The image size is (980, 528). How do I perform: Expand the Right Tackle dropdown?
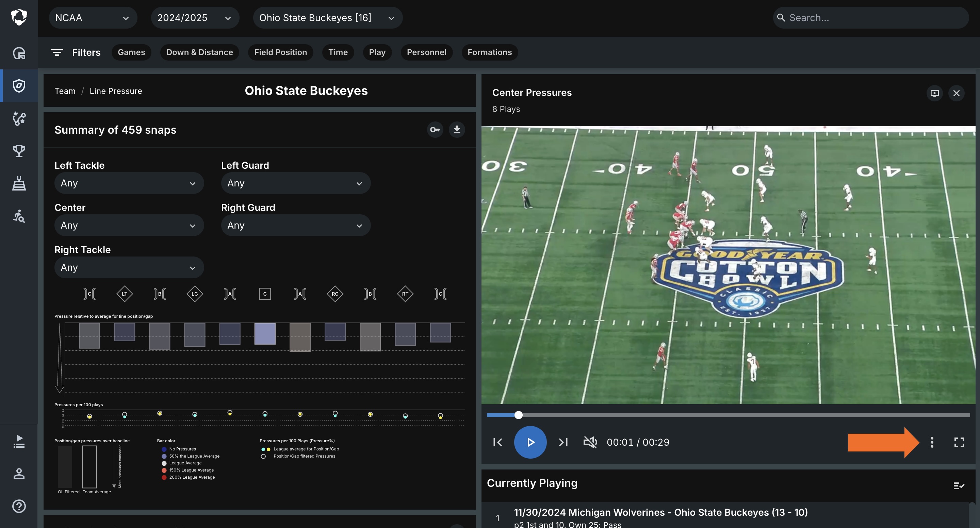point(129,268)
